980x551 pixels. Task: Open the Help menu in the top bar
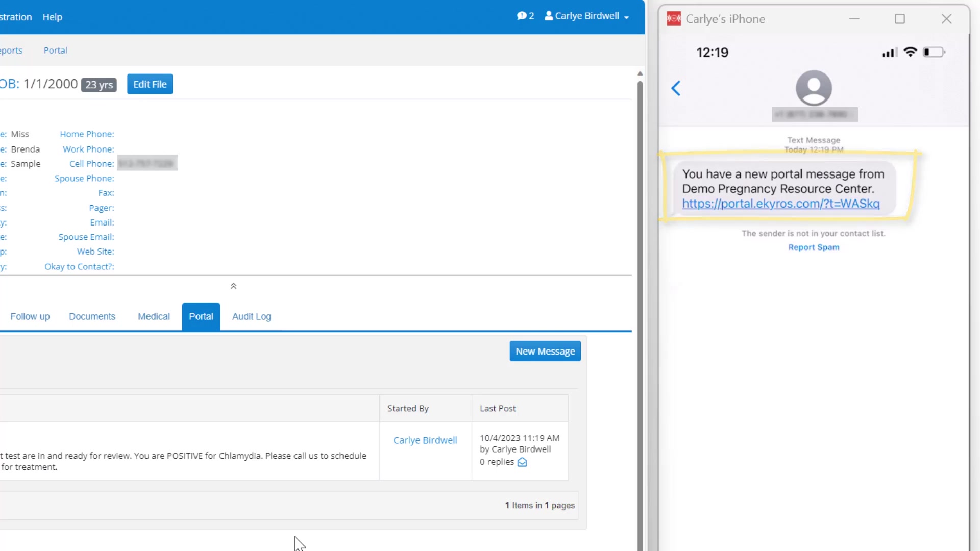[x=53, y=17]
